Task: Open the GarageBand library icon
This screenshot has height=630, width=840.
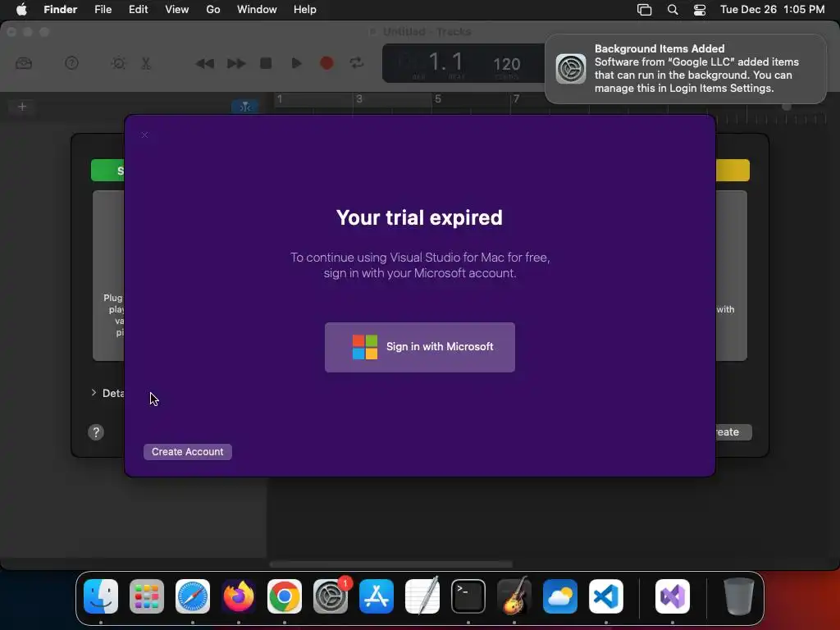Action: (x=24, y=63)
